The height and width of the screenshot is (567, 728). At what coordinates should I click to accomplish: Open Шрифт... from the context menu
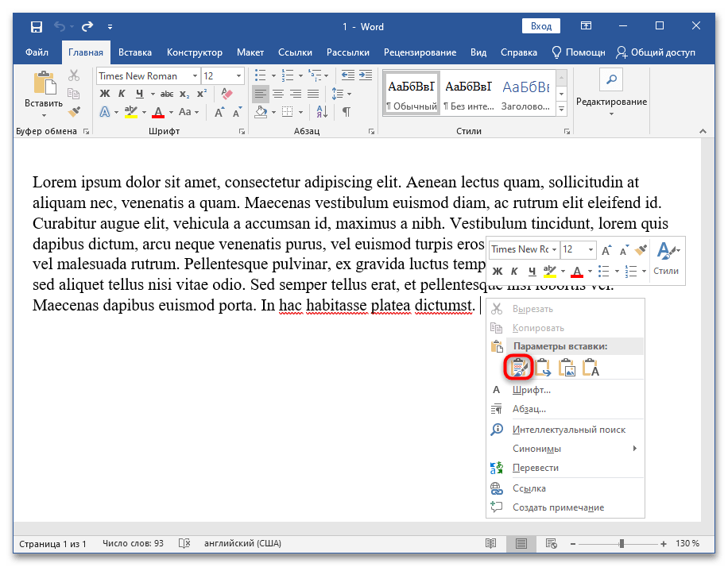pos(531,390)
